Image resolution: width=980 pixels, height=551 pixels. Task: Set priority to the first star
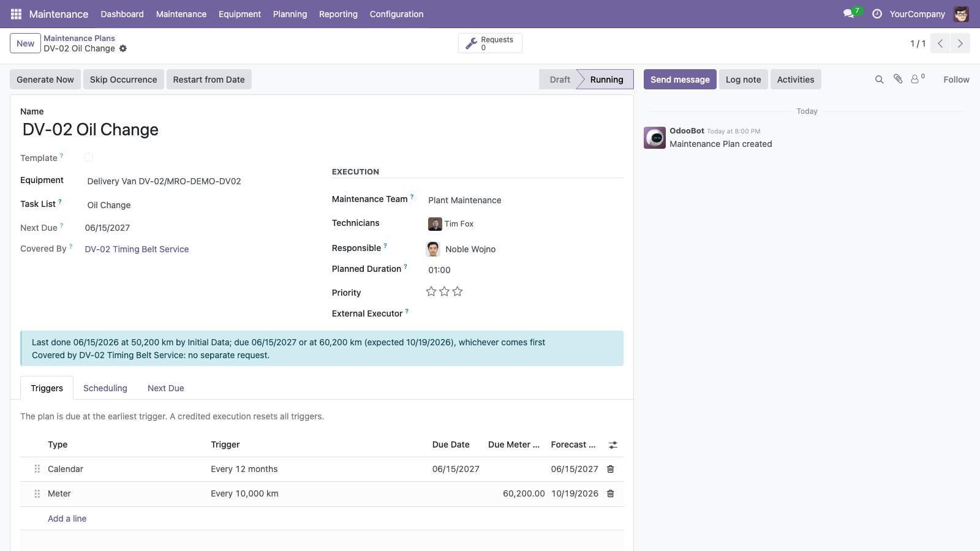(x=431, y=291)
